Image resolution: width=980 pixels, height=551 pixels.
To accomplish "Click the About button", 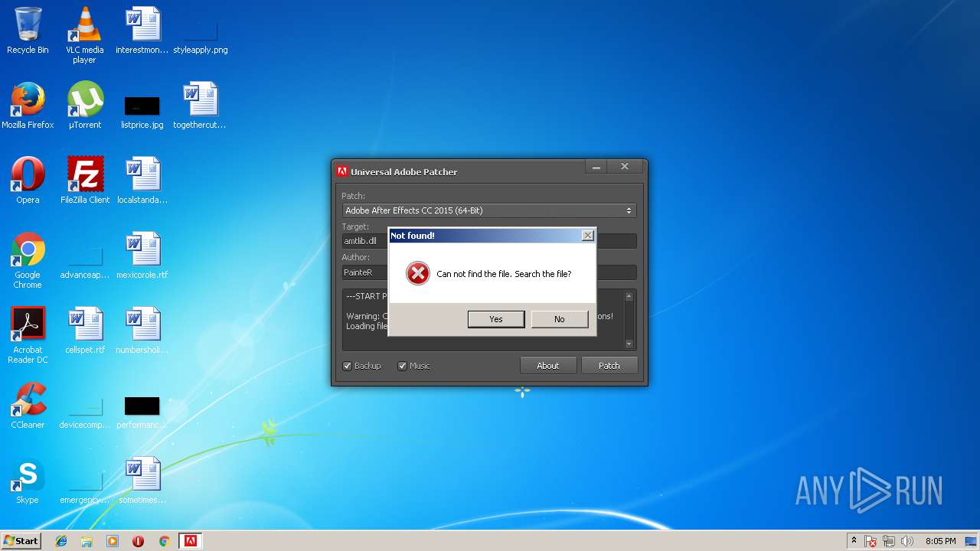I will [548, 366].
